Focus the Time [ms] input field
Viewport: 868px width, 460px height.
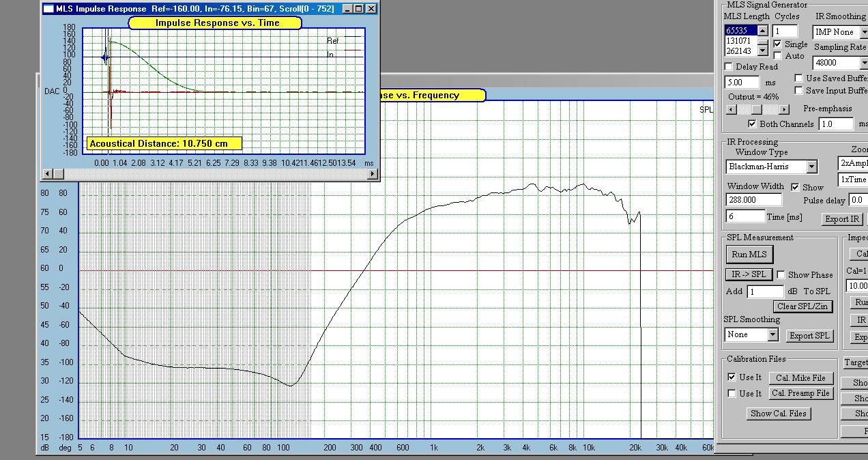746,216
